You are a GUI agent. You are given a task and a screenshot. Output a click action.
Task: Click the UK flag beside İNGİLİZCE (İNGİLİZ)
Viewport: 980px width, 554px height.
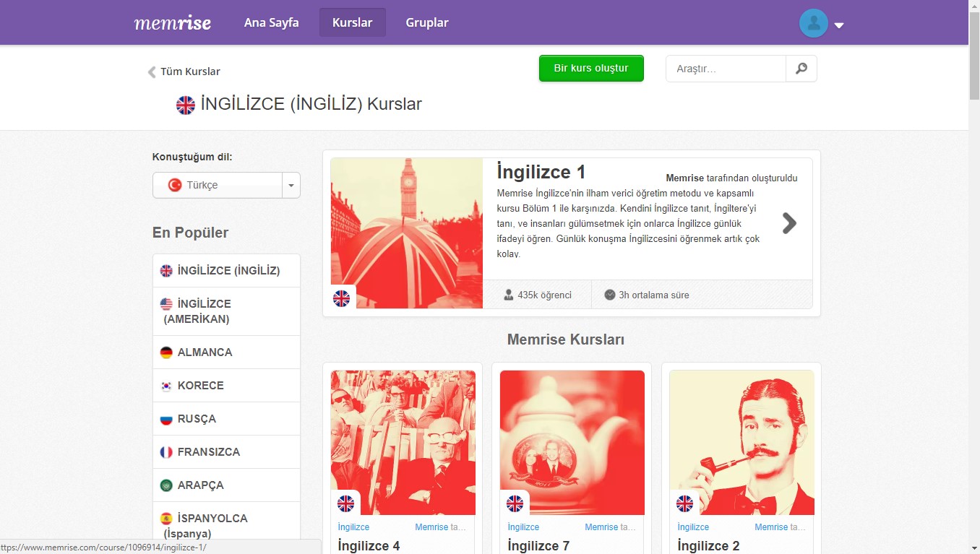tap(166, 271)
